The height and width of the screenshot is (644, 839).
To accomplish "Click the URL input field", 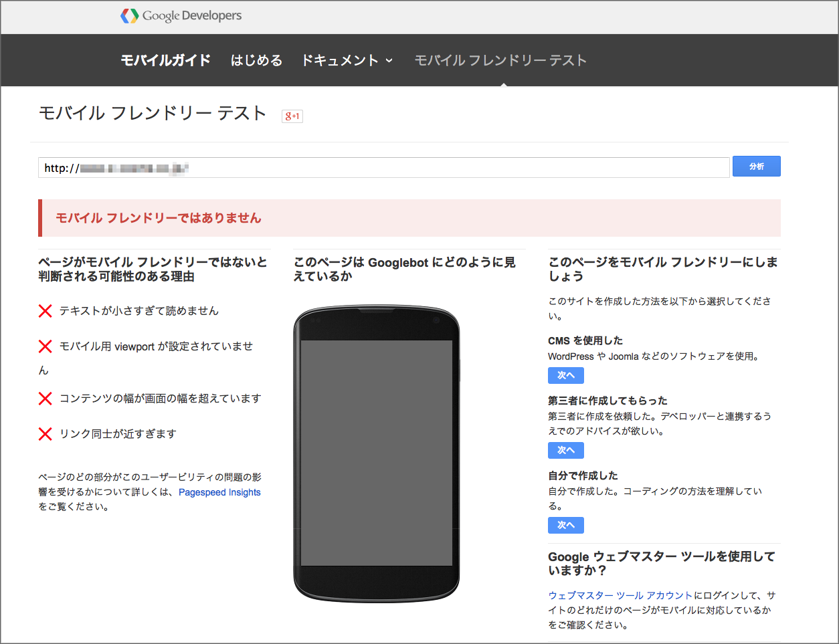I will (x=384, y=168).
